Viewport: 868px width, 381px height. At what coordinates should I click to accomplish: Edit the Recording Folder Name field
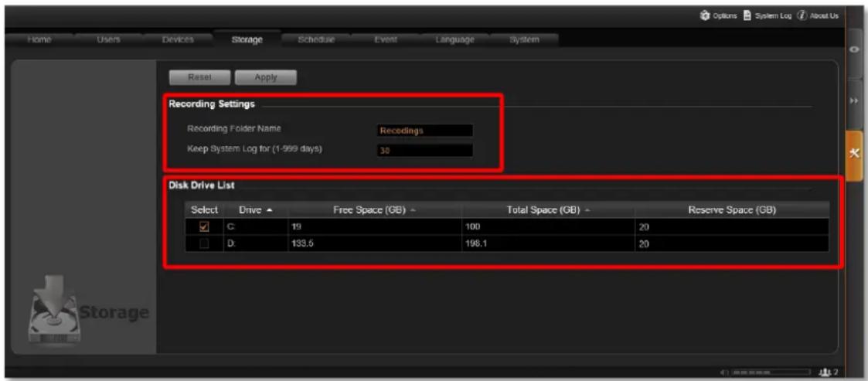[x=425, y=131]
